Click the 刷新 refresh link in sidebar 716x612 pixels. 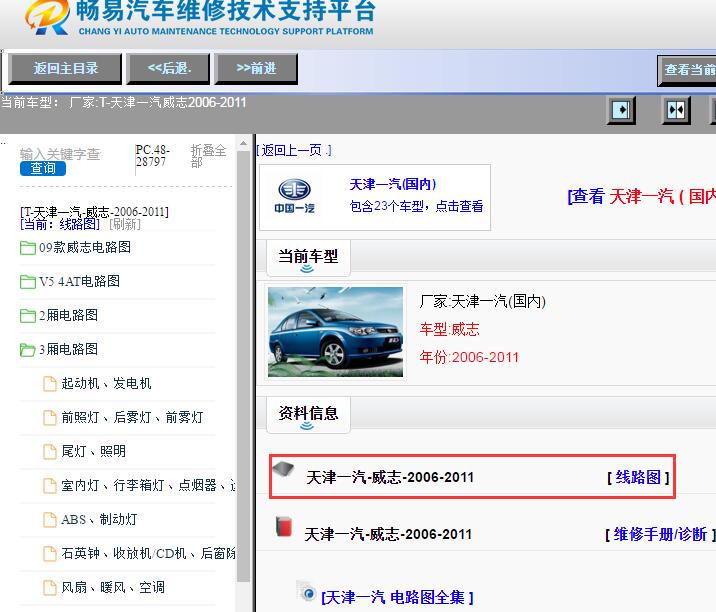(x=125, y=224)
